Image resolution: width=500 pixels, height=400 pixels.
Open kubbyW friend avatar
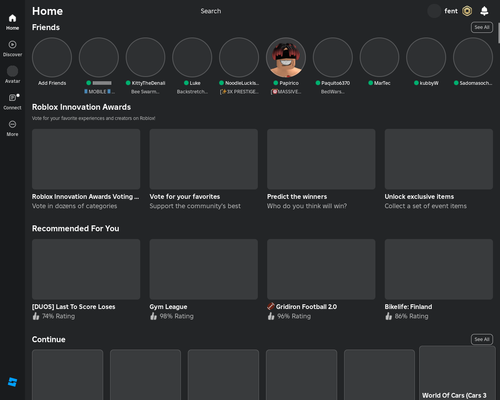click(426, 57)
